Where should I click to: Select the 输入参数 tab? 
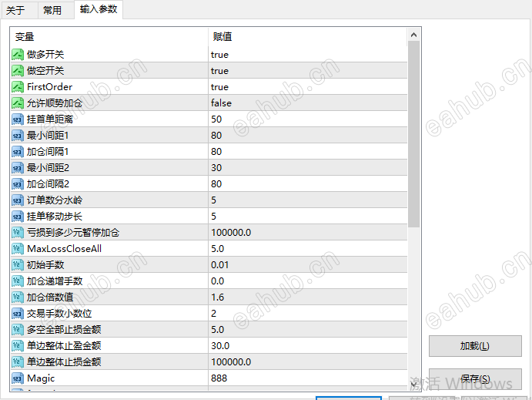[x=99, y=9]
